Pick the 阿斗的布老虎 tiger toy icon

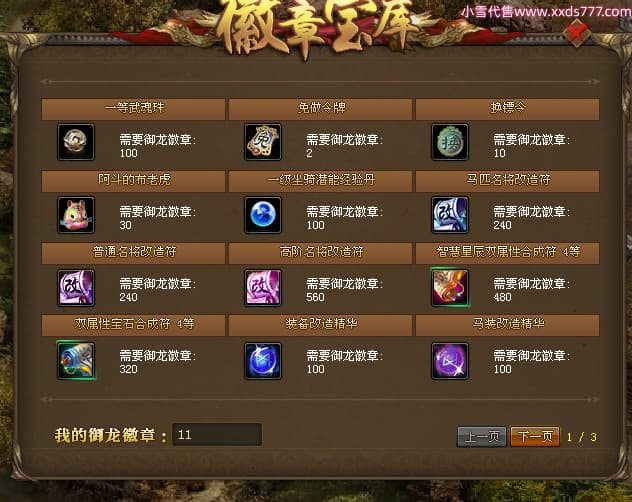76,215
